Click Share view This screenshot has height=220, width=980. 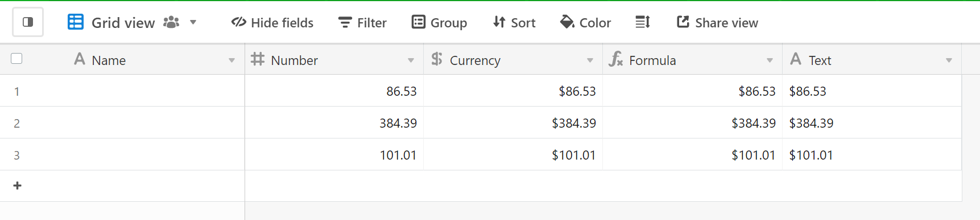click(717, 23)
